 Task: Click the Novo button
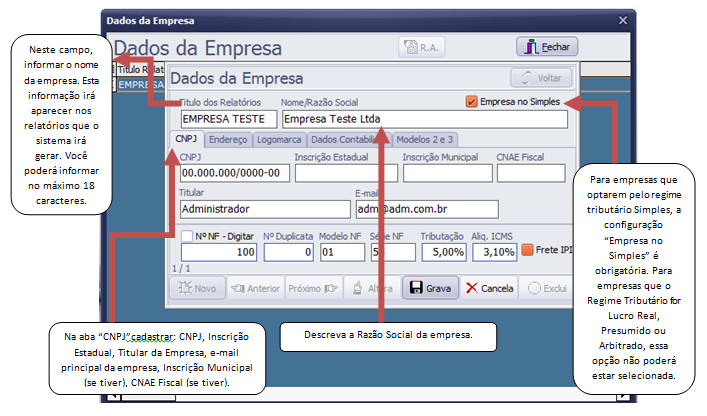[197, 288]
